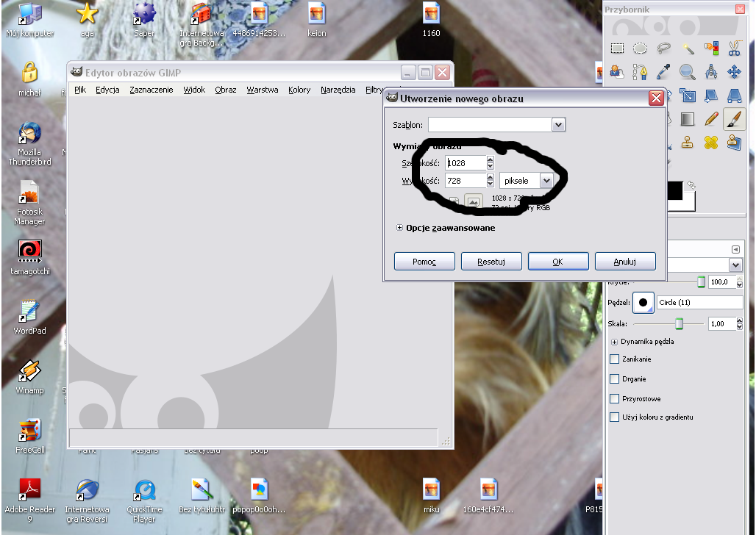Open the Edycja menu
This screenshot has height=535, width=756.
(x=107, y=90)
